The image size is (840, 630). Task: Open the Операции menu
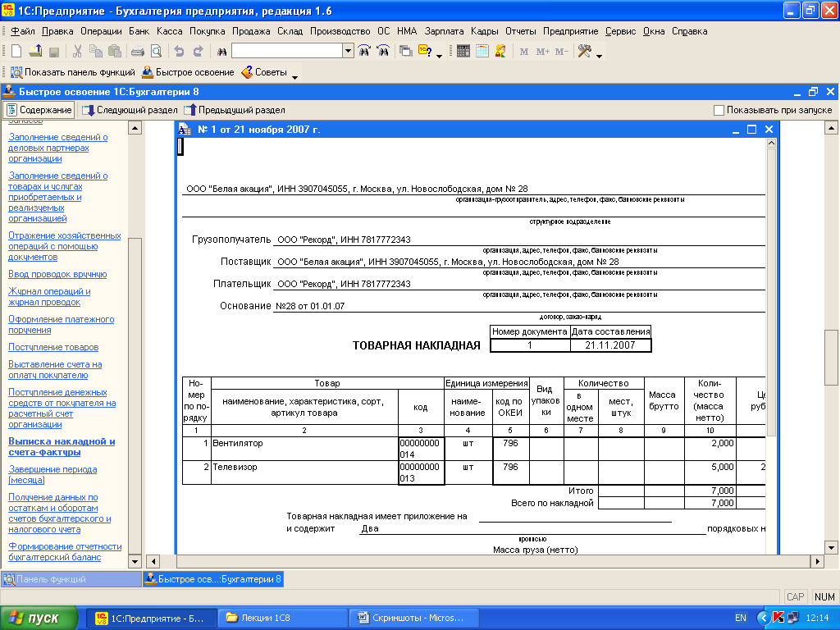[x=101, y=31]
